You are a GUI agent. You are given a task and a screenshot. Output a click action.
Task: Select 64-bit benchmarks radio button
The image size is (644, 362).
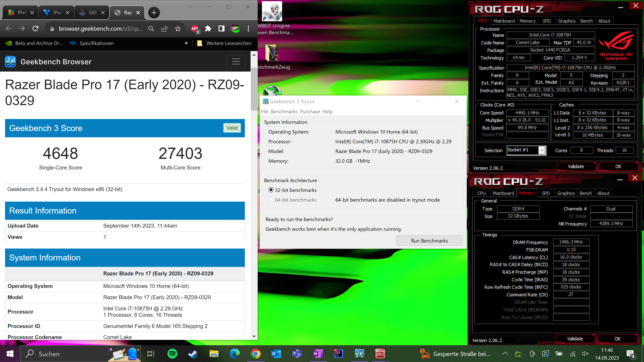click(x=271, y=200)
